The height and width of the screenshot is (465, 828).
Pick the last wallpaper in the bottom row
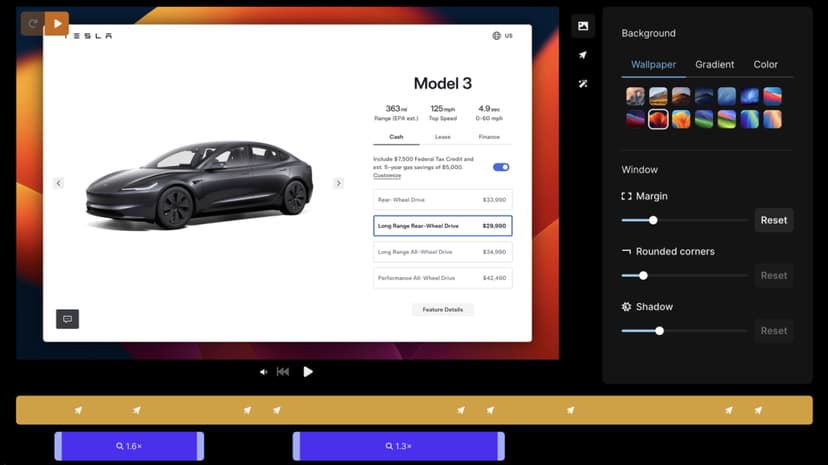772,119
